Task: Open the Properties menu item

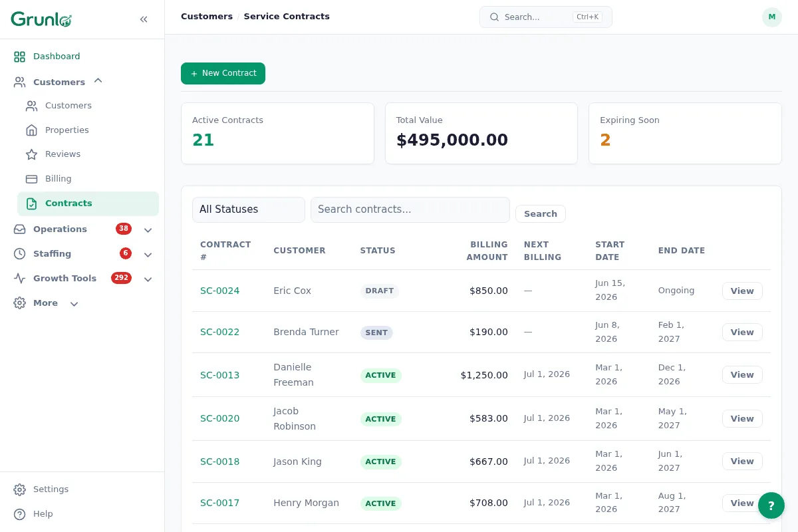Action: 88,130
